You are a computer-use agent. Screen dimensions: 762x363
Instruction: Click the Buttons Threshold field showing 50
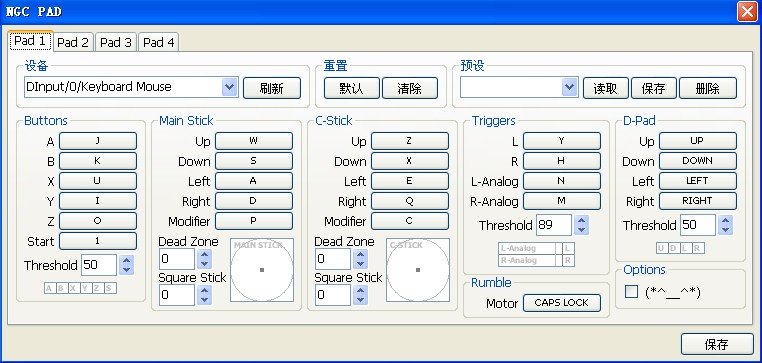(x=99, y=265)
